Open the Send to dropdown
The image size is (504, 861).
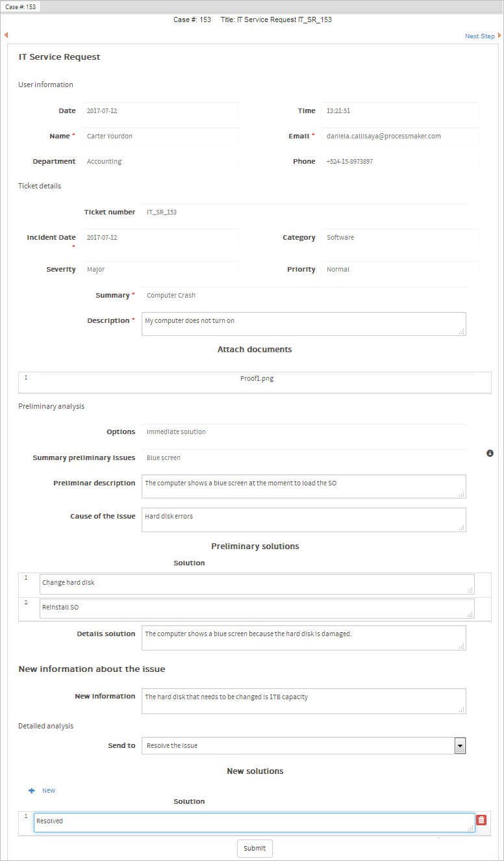pos(460,745)
